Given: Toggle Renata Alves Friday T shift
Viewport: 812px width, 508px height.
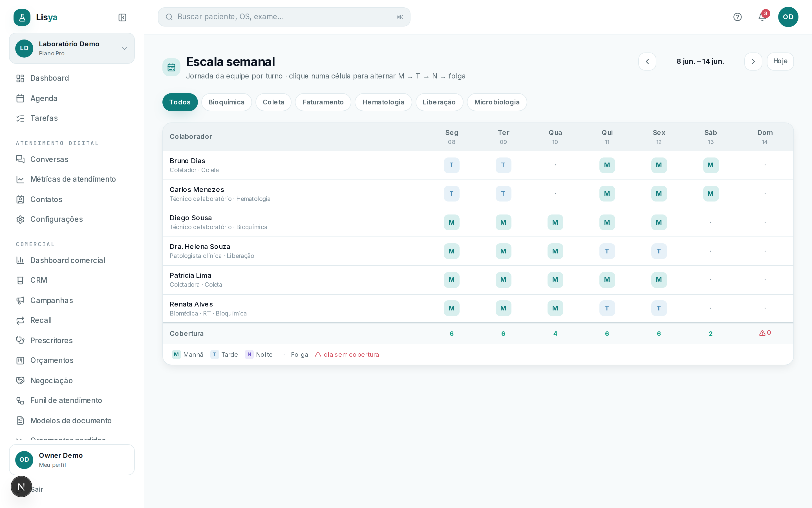Looking at the screenshot, I should [x=659, y=308].
